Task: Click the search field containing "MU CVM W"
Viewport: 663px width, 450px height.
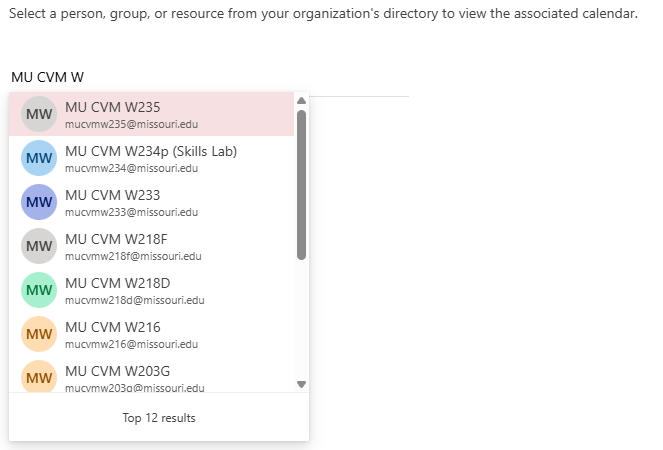Action: coord(200,77)
